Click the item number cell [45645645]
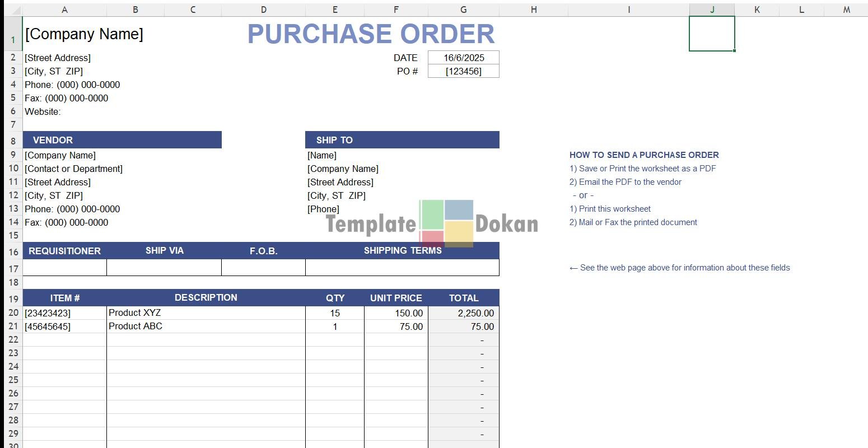 point(64,326)
